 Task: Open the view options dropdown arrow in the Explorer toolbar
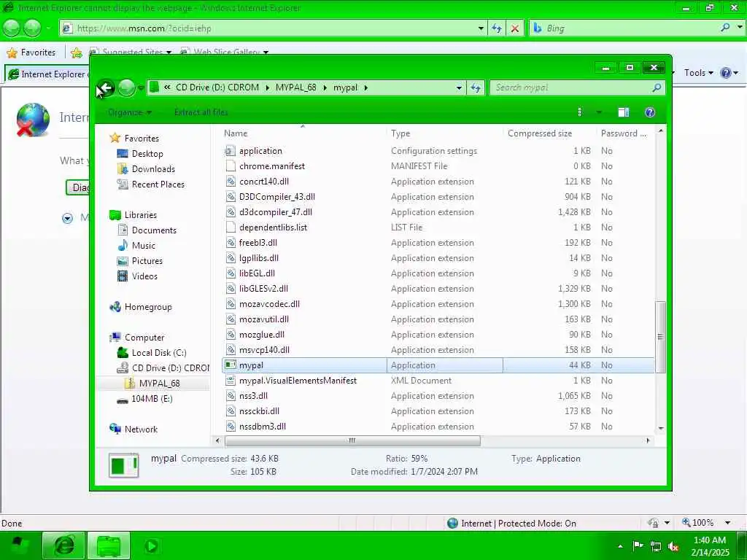599,112
